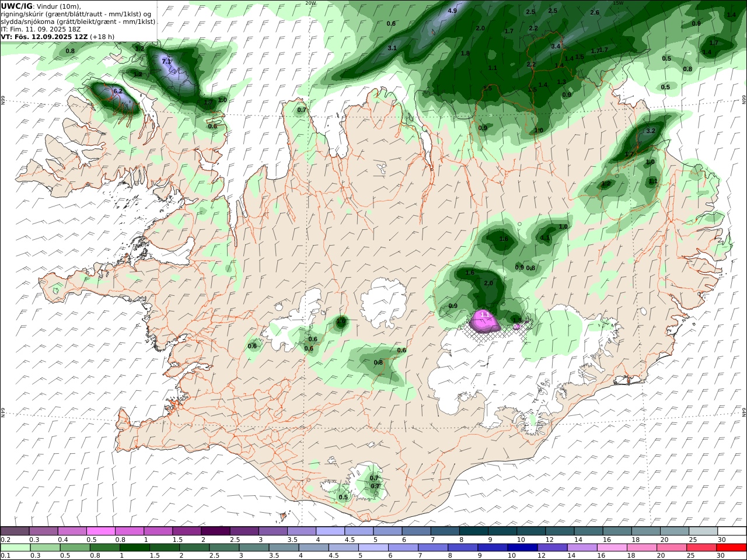Click the 7.1 precipitation value

[166, 61]
